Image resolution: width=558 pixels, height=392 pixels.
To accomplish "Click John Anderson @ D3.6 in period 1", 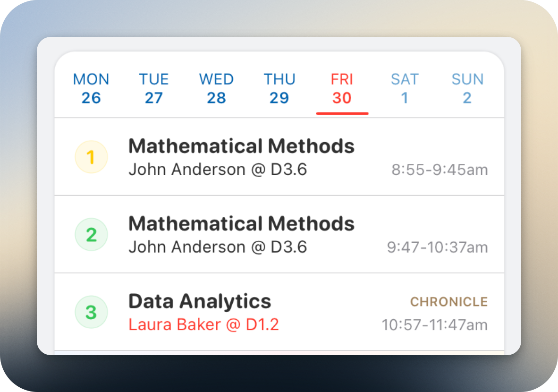I will [218, 170].
